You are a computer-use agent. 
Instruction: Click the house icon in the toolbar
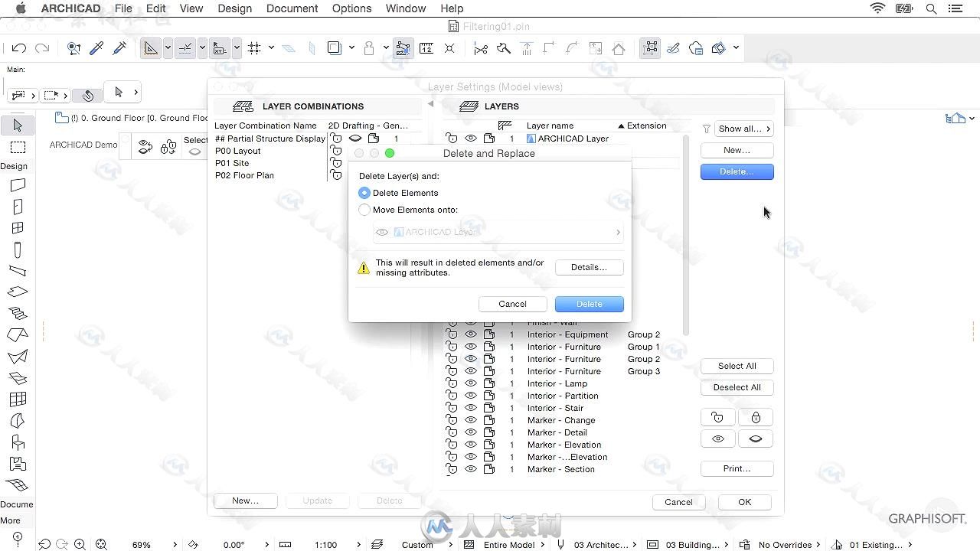click(619, 48)
